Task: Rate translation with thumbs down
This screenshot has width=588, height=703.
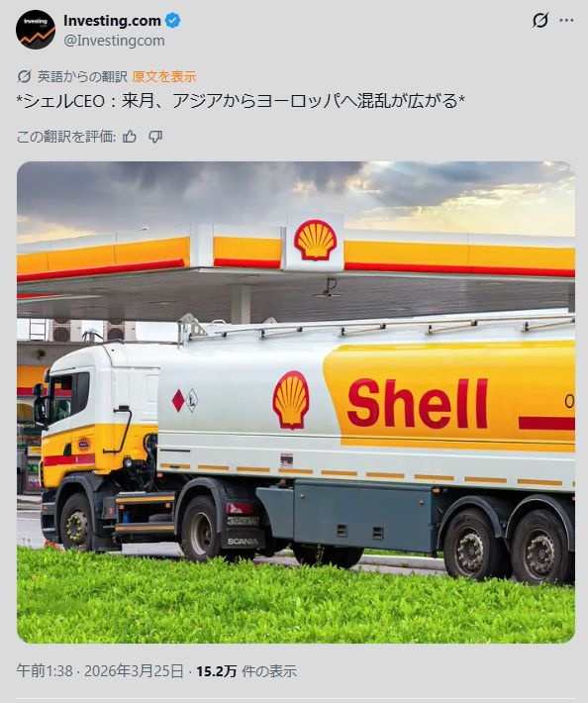Action: (155, 137)
